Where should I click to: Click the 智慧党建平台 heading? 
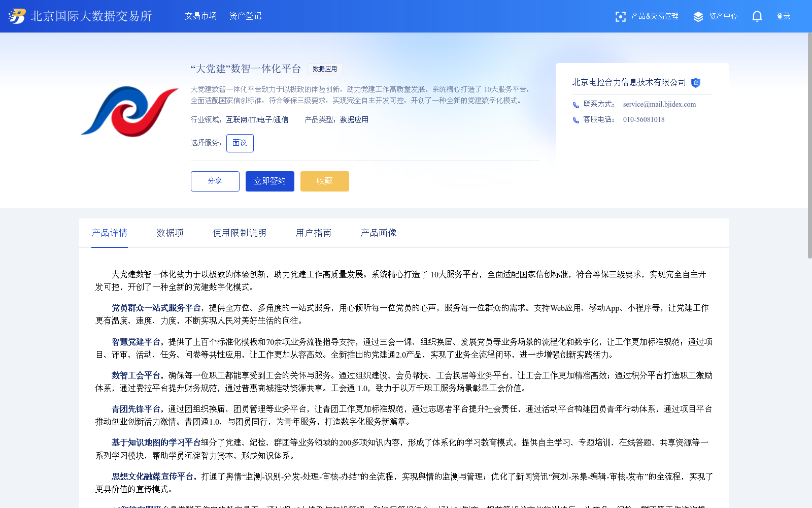click(x=136, y=342)
